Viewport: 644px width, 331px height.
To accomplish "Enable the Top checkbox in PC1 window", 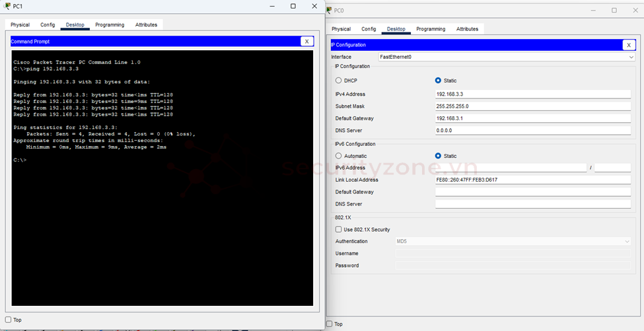I will (x=8, y=320).
